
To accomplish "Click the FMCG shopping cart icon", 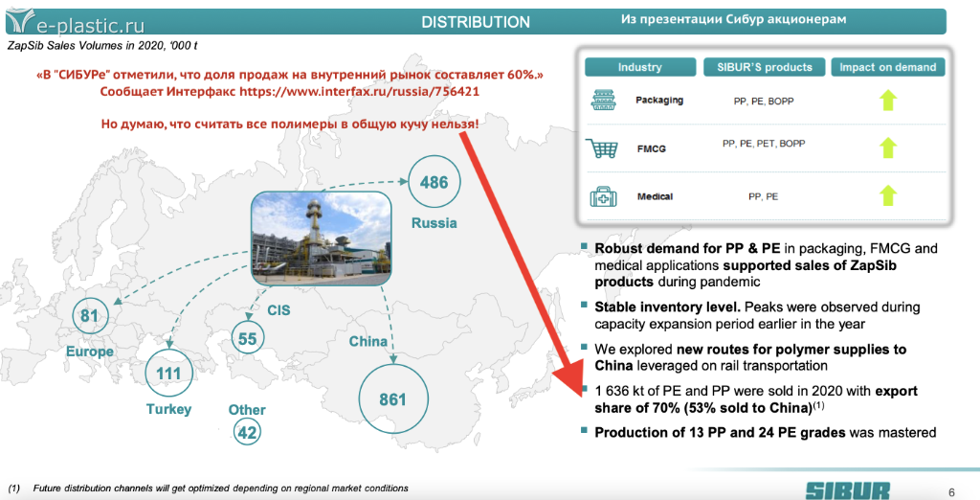I will point(603,148).
